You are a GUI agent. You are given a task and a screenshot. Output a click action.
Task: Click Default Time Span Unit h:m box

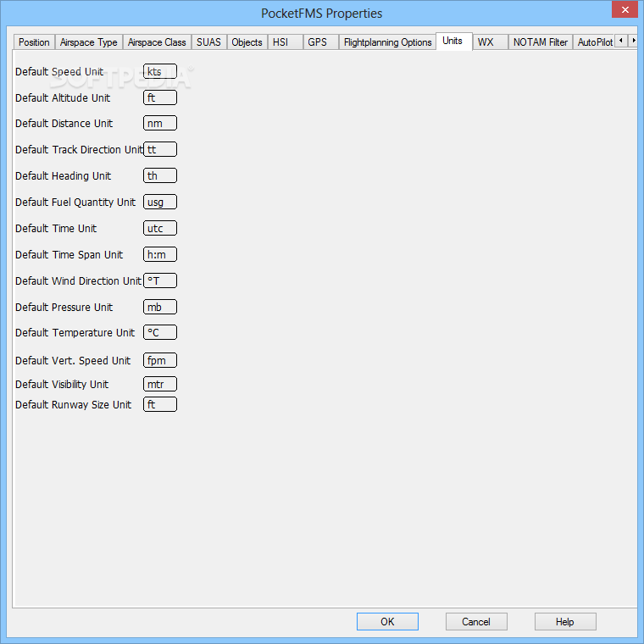(160, 255)
